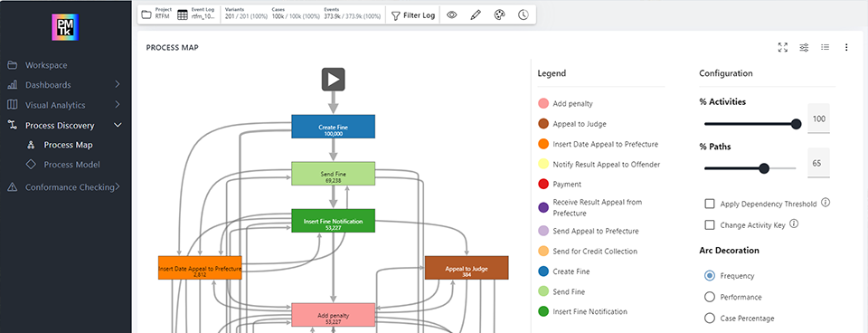
Task: Toggle the configuration sliders icon
Action: point(804,48)
